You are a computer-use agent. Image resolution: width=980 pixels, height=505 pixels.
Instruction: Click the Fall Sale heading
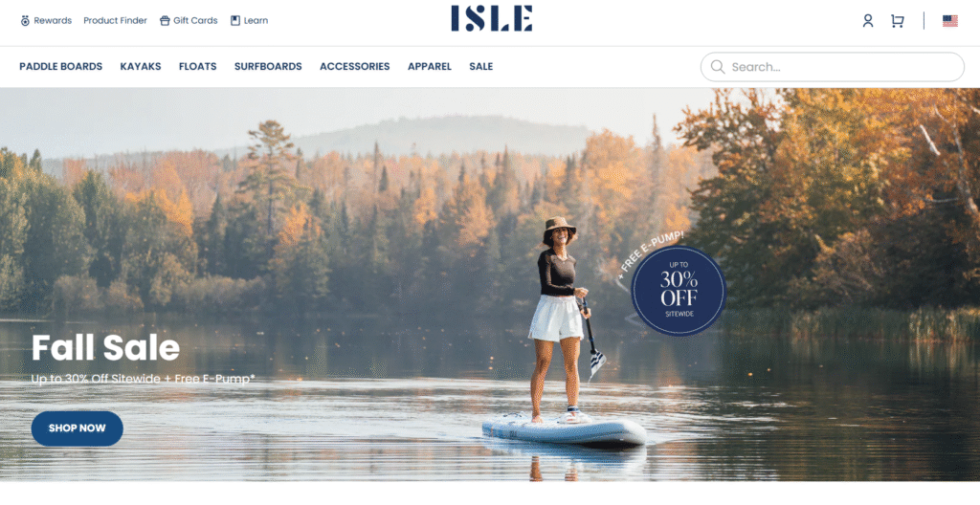point(105,347)
